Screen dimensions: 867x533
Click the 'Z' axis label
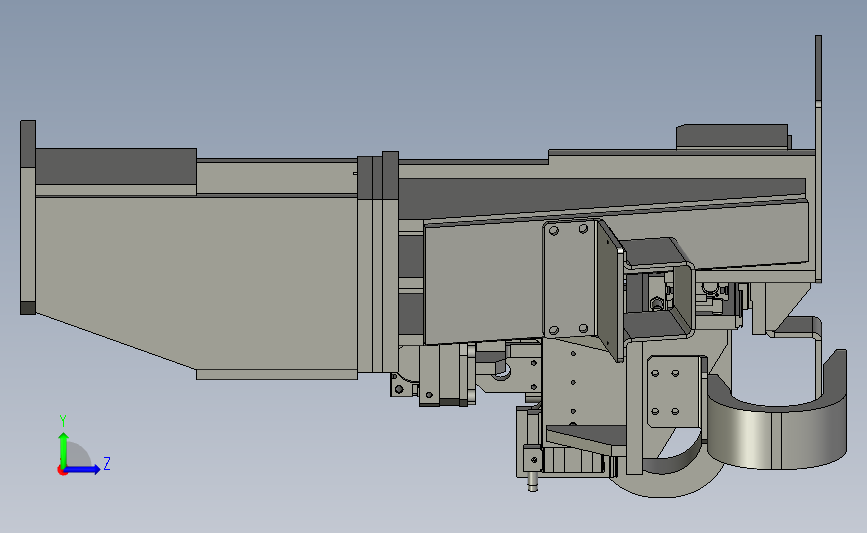tap(107, 463)
